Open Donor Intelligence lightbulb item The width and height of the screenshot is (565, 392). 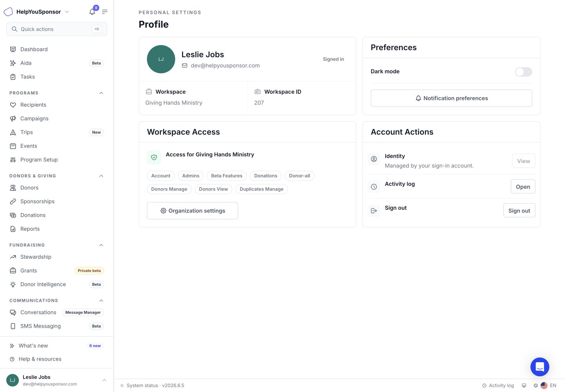pos(56,284)
